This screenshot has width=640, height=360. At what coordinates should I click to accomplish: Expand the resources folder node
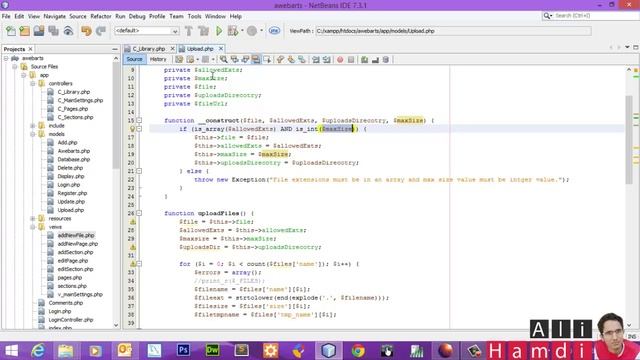(x=33, y=219)
